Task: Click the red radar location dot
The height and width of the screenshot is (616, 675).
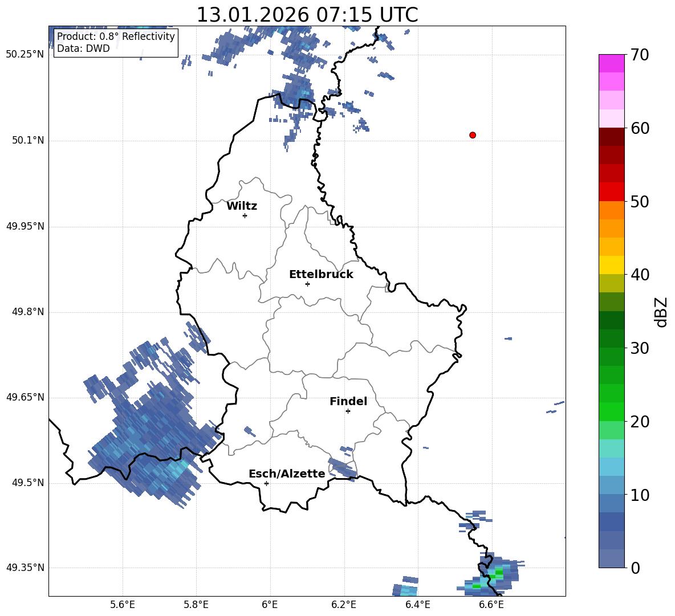Action: point(473,135)
